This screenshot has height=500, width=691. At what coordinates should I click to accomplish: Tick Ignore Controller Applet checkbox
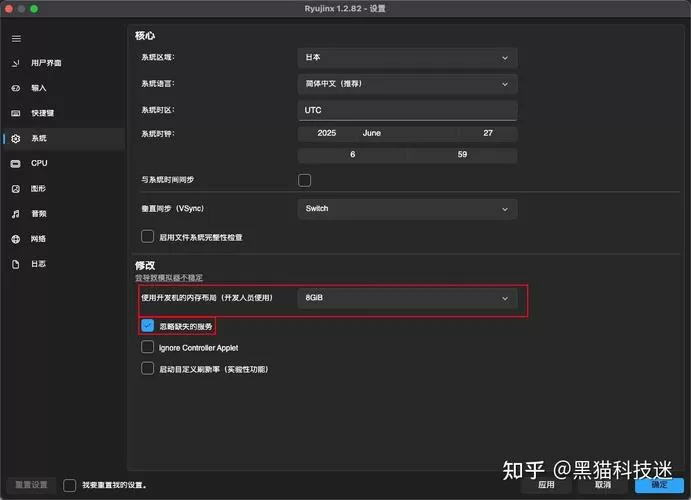click(147, 347)
